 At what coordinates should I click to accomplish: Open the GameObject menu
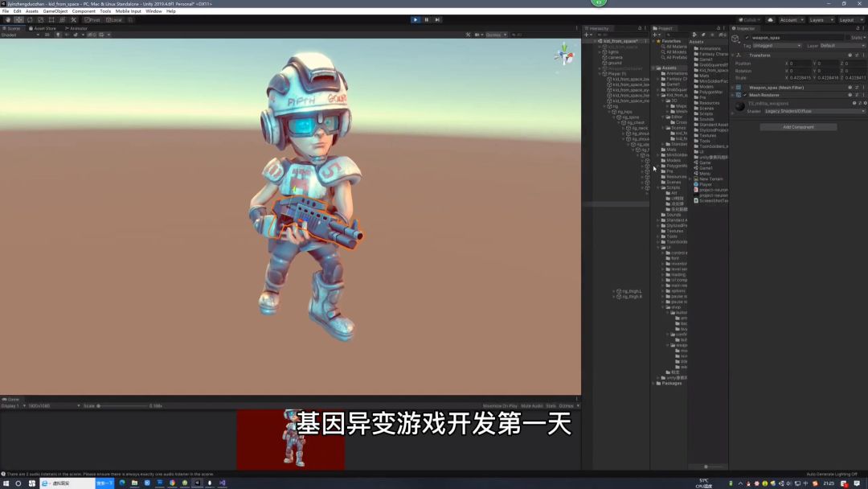pyautogui.click(x=55, y=11)
